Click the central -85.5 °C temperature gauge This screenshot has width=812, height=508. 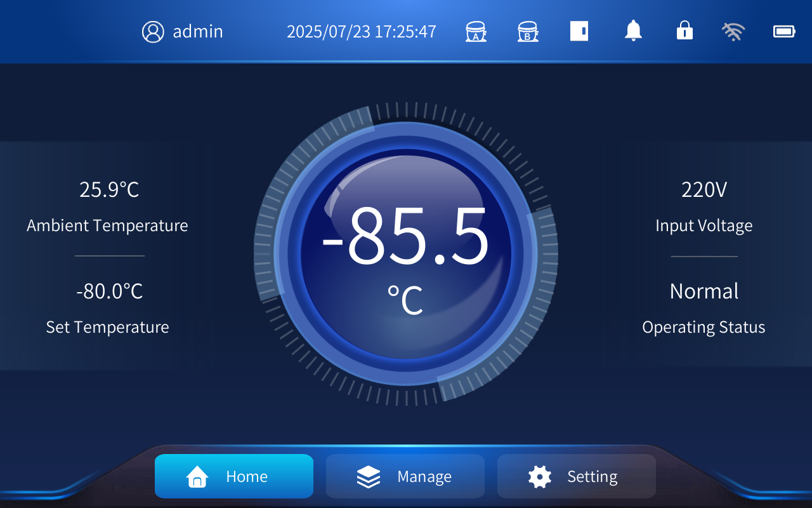(406, 254)
